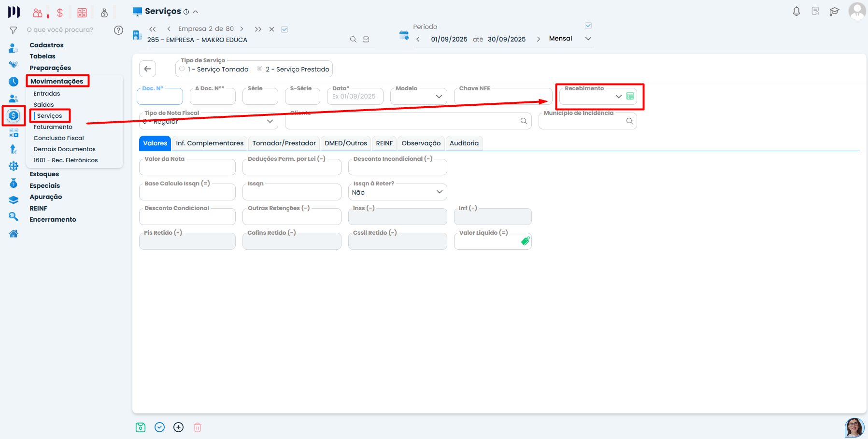
Task: Click the Valor da Nota input field
Action: tap(187, 168)
